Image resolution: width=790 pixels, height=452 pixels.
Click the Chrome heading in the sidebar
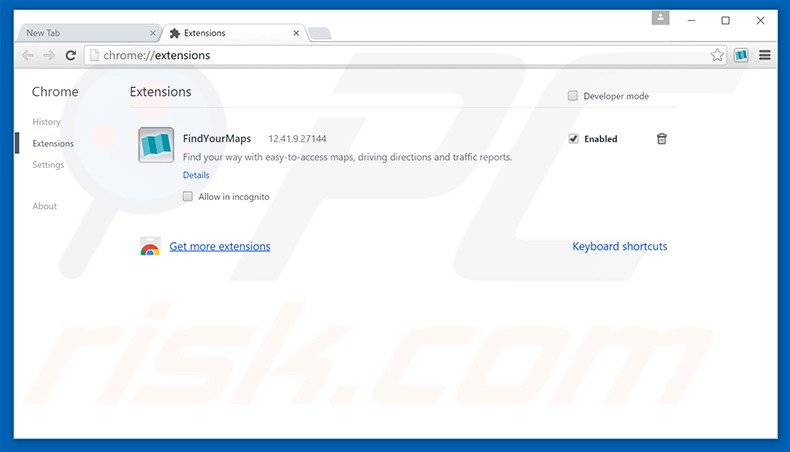tap(55, 92)
